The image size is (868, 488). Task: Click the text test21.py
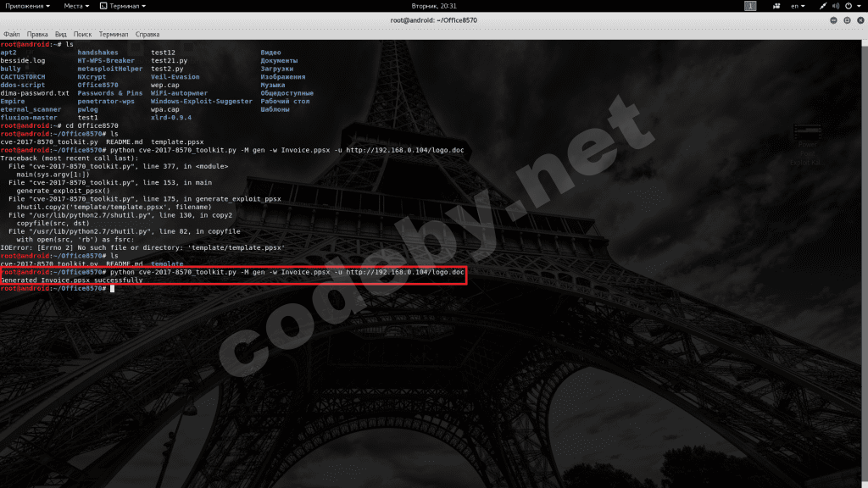tap(169, 61)
